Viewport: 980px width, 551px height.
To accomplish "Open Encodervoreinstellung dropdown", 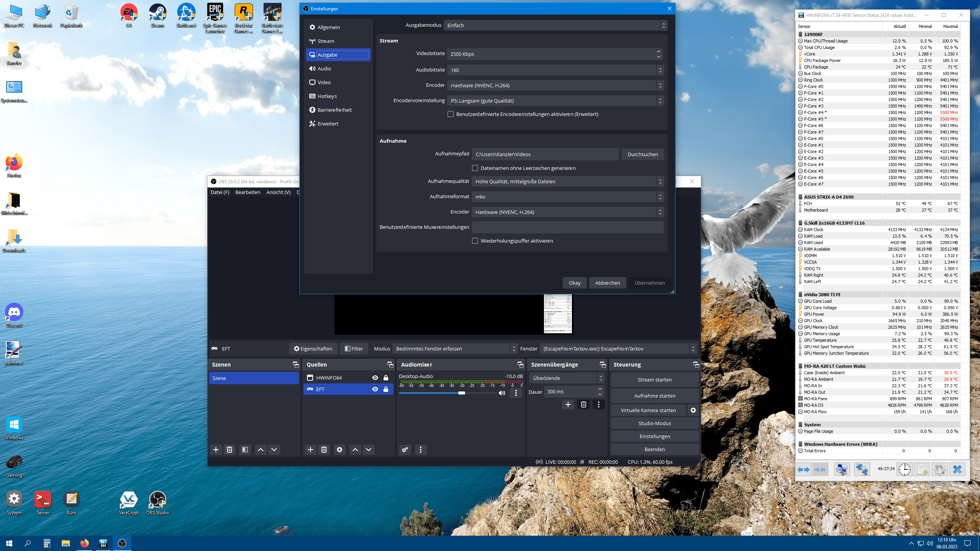I will pyautogui.click(x=555, y=101).
